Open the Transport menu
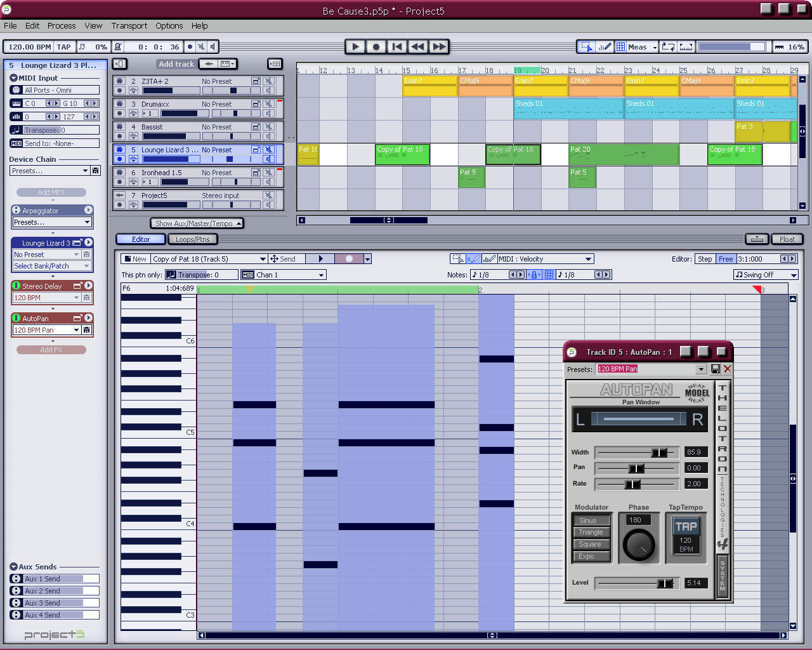The image size is (812, 650). pos(129,26)
